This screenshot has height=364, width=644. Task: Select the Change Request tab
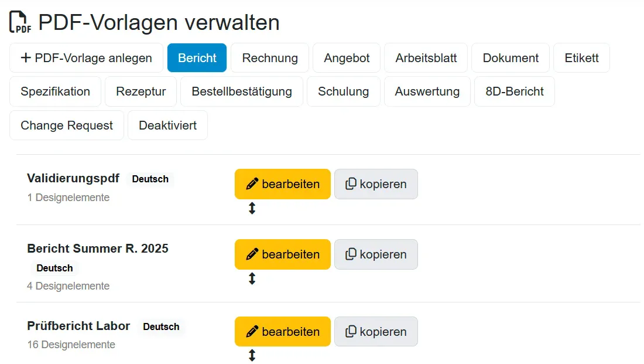pyautogui.click(x=67, y=125)
